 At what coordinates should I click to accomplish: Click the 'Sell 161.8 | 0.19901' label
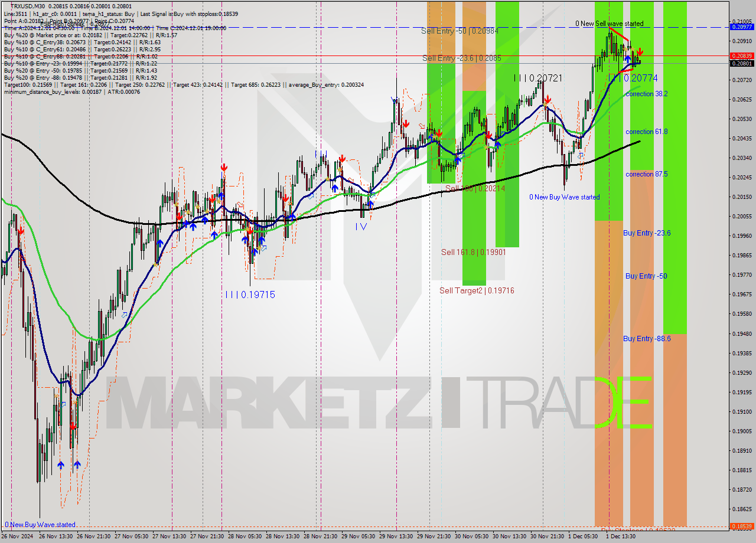coord(473,252)
